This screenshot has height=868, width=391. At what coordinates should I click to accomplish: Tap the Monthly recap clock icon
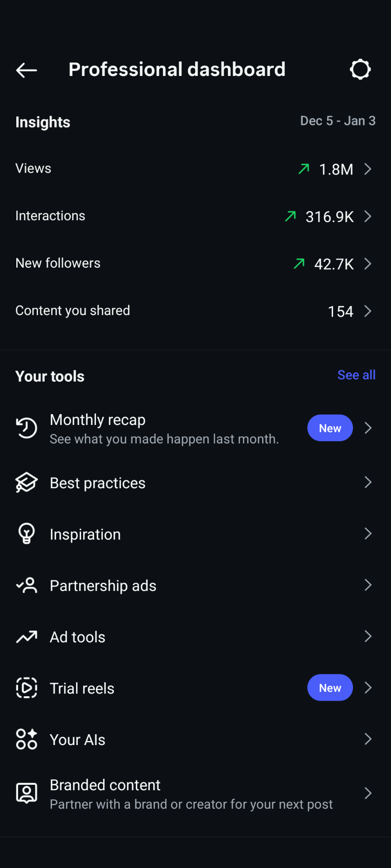tap(27, 428)
